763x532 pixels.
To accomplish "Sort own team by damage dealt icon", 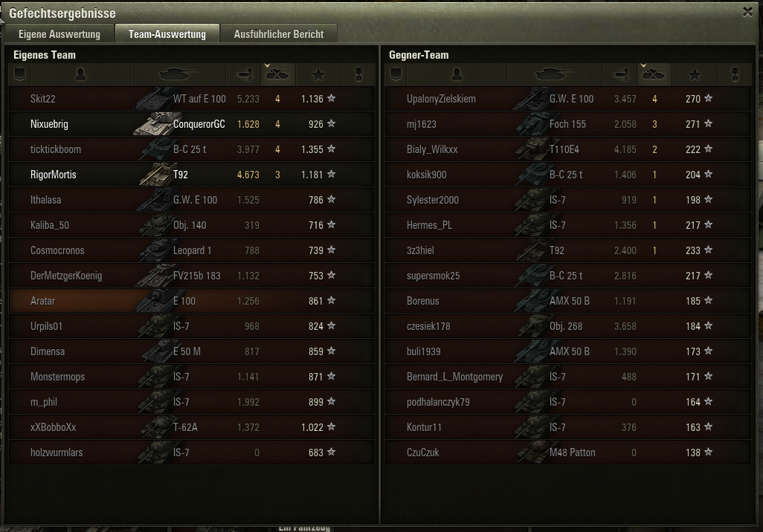I will click(244, 74).
